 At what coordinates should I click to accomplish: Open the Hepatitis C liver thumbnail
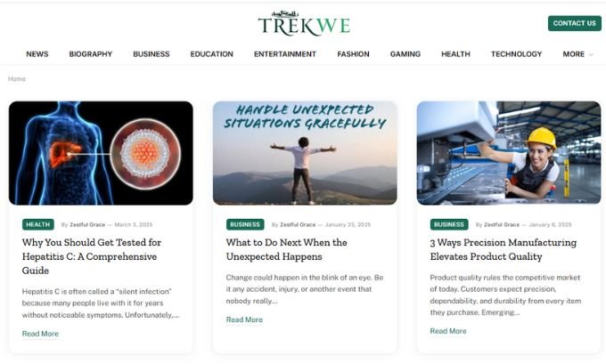101,153
